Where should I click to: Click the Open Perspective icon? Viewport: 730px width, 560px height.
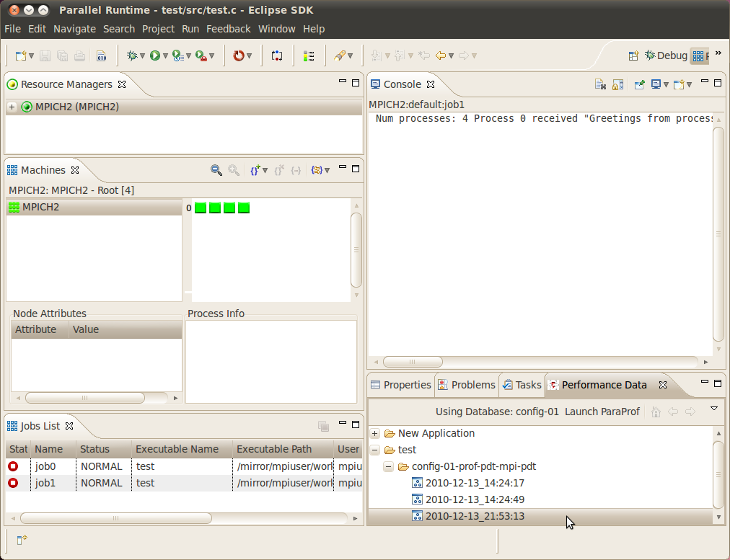tap(633, 55)
